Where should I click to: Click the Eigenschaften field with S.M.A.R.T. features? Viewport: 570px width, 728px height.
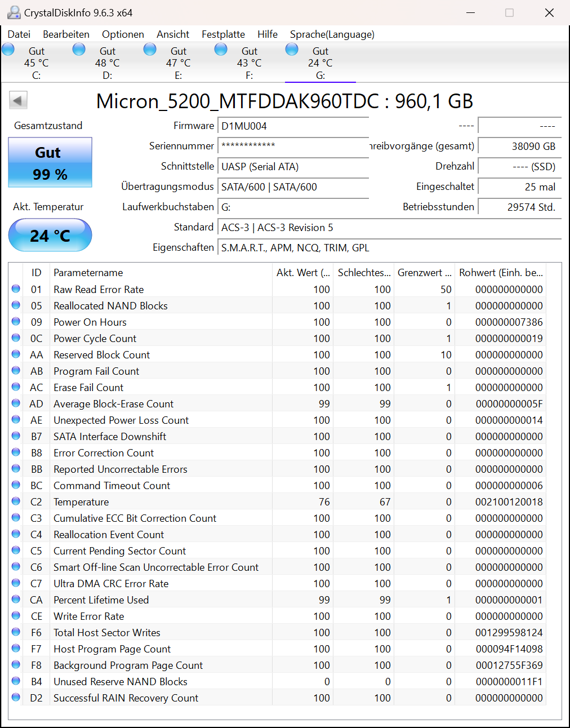tap(389, 247)
